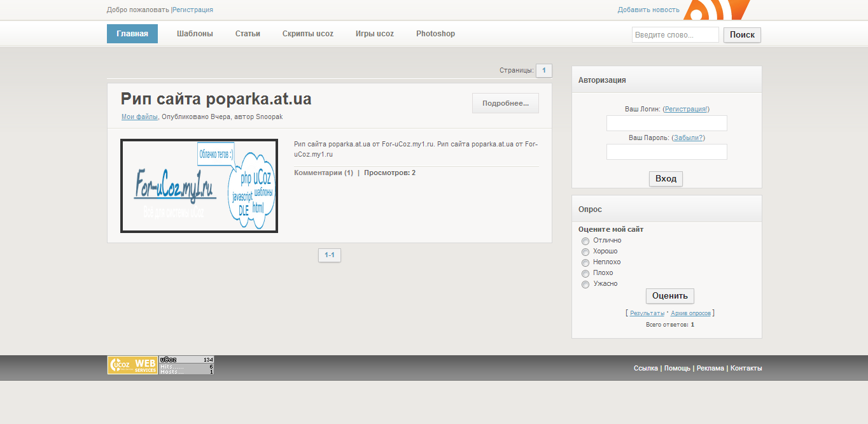Click the uCoz Web Services badge
Image resolution: width=868 pixels, height=424 pixels.
coord(132,365)
